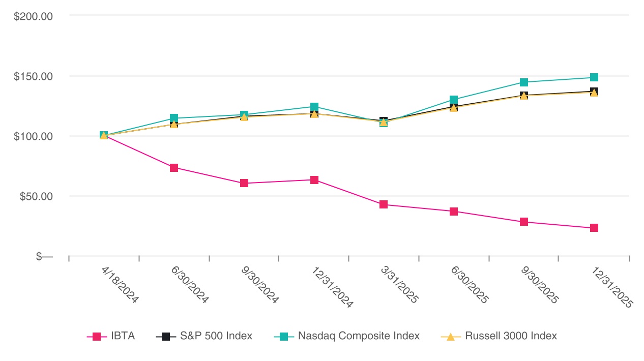Click the pink IBTA legend square marker

[x=97, y=337]
